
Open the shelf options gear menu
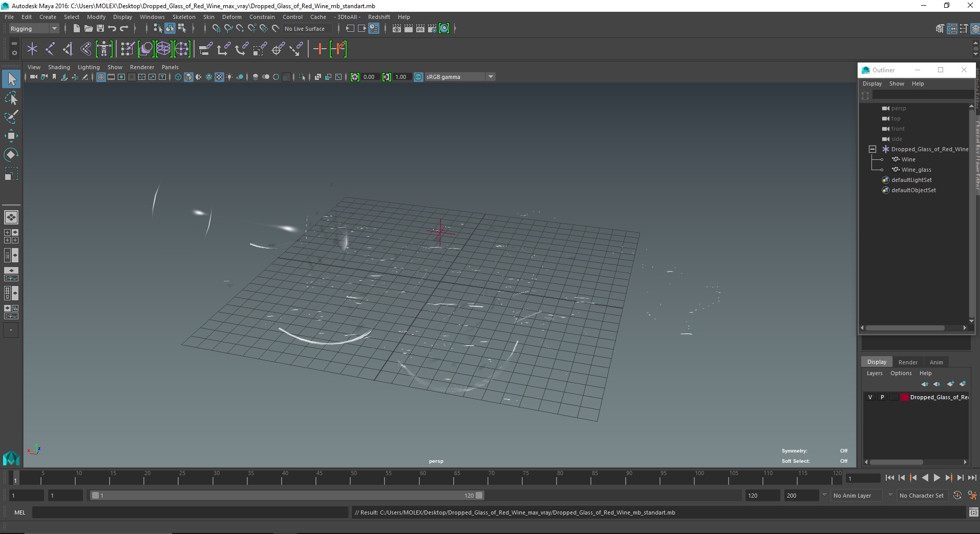point(14,53)
